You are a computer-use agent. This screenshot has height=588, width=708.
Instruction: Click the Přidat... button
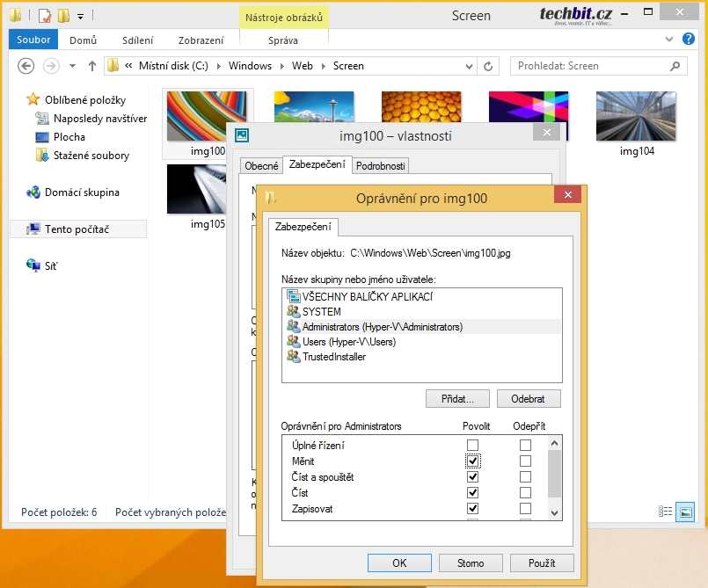457,399
